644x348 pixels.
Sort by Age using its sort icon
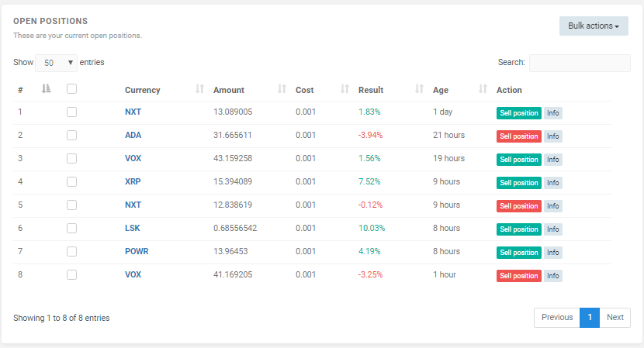tap(483, 90)
